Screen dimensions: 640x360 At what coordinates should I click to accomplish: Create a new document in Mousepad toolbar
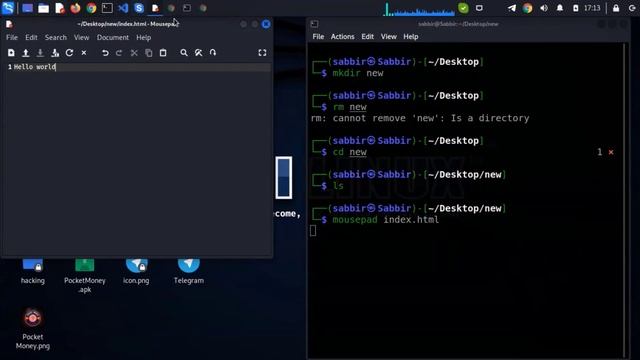[11, 53]
